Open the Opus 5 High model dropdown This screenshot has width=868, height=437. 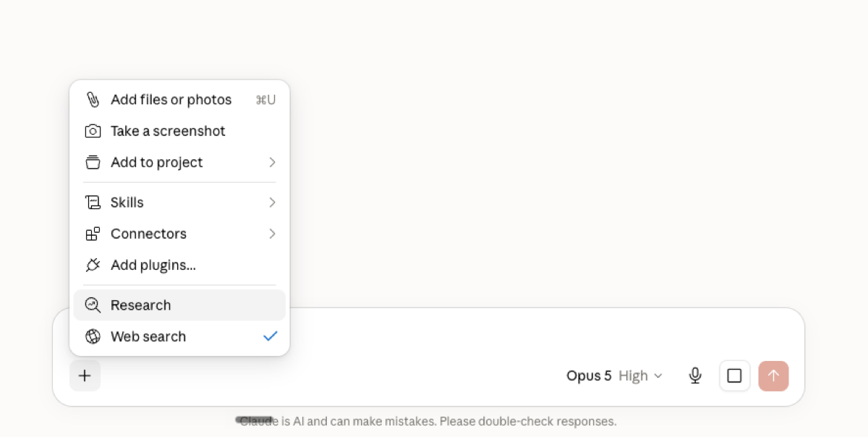614,376
